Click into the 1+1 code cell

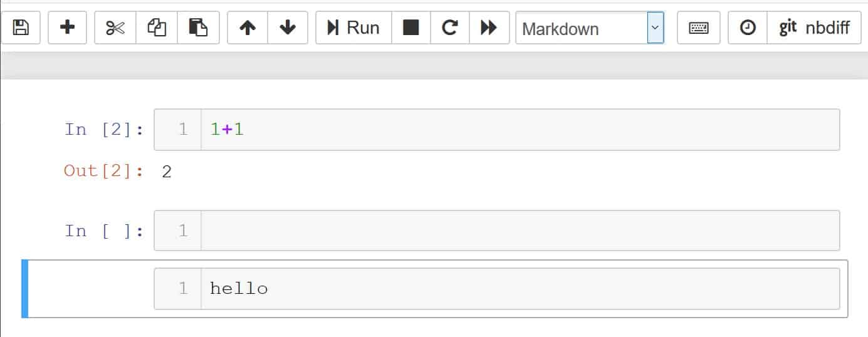519,130
